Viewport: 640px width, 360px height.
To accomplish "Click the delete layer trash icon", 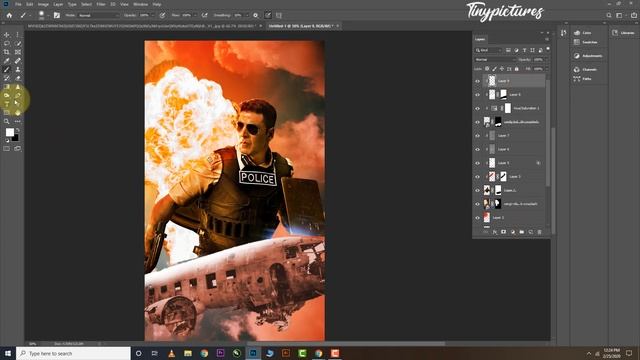I will [540, 232].
